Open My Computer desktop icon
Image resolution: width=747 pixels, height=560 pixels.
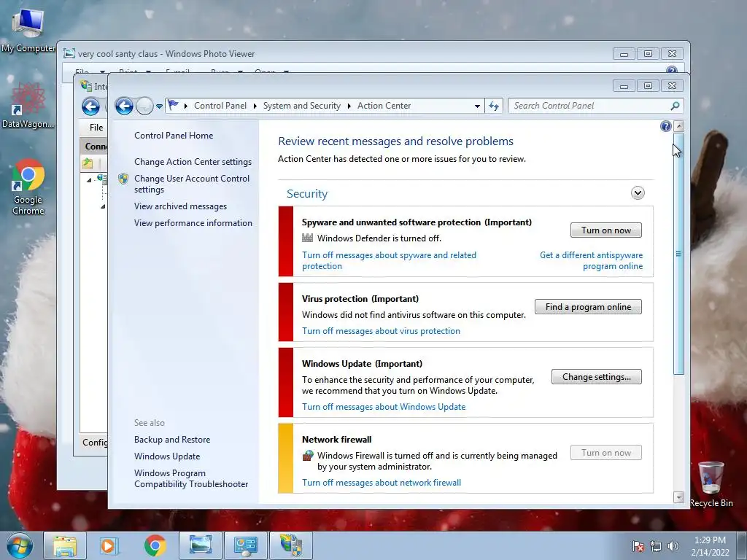pyautogui.click(x=28, y=31)
